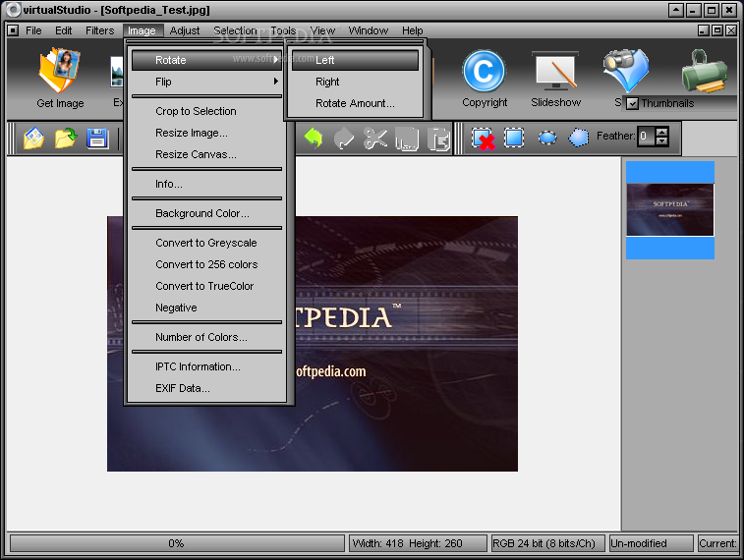This screenshot has width=744, height=560.
Task: Click the greyed redo arrow icon
Action: click(344, 139)
